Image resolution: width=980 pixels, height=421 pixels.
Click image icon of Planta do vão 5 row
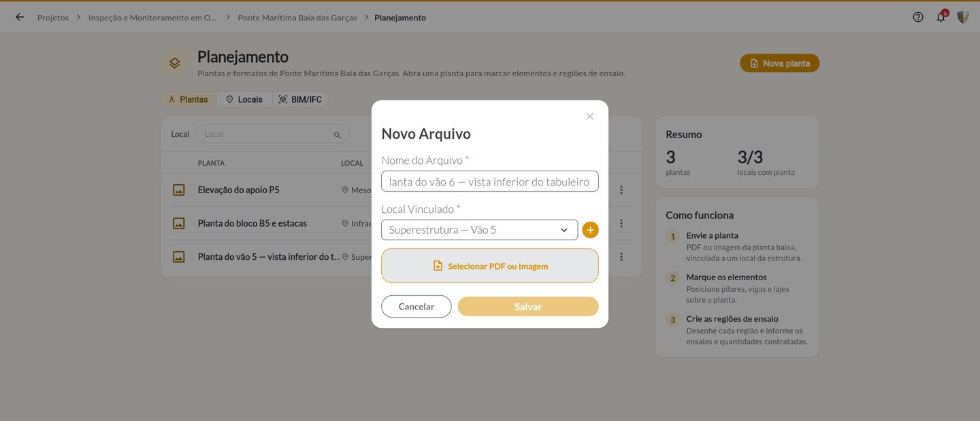179,256
